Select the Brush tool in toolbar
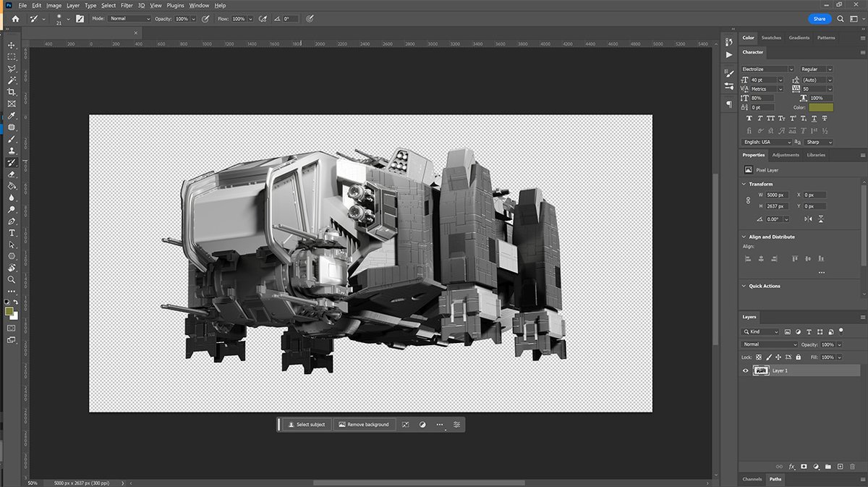The width and height of the screenshot is (868, 487). (12, 139)
